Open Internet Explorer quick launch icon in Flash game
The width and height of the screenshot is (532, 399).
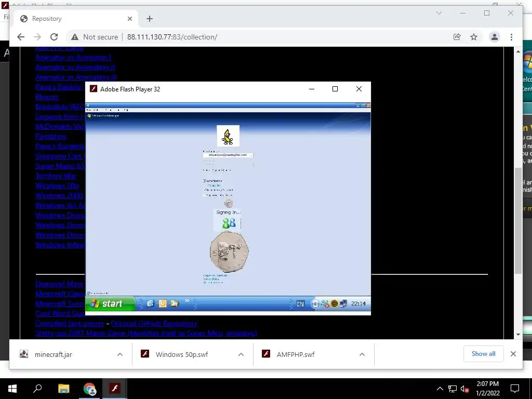150,303
